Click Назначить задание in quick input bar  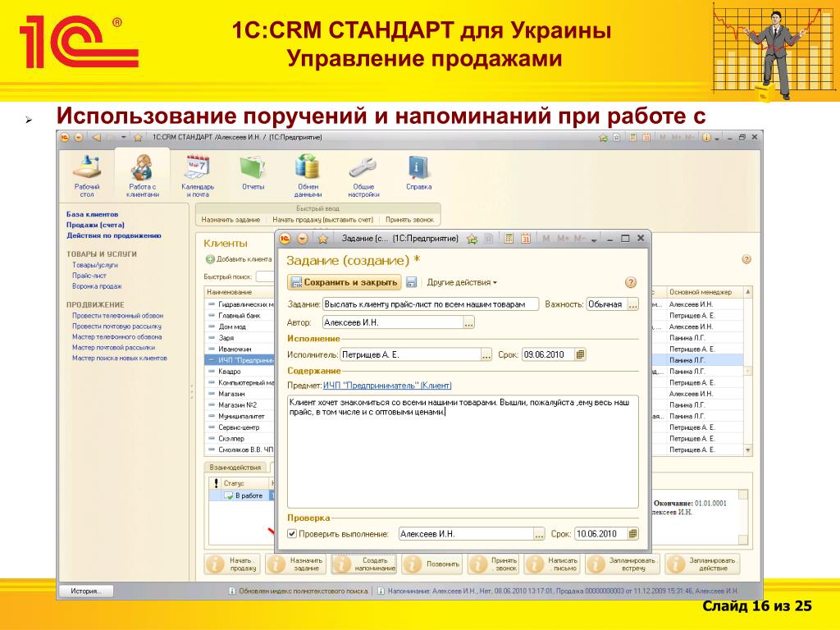pyautogui.click(x=231, y=220)
